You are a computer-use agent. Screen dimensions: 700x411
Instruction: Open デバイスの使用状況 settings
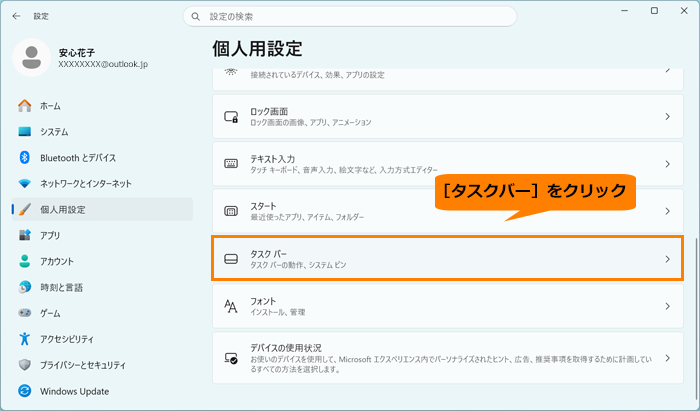pos(448,358)
